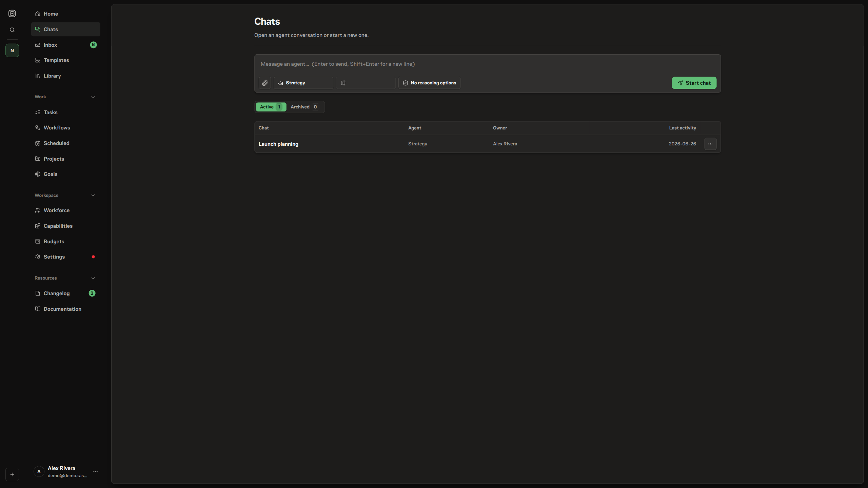Click the Goals target icon
The width and height of the screenshot is (868, 488).
38,174
